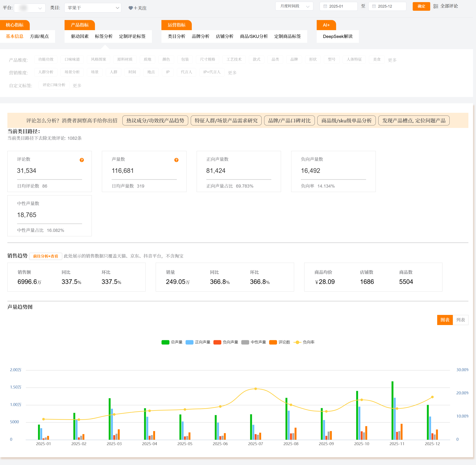Select the 口味味道 product dimension tag
Image resolution: width=476 pixels, height=465 pixels.
tap(72, 59)
